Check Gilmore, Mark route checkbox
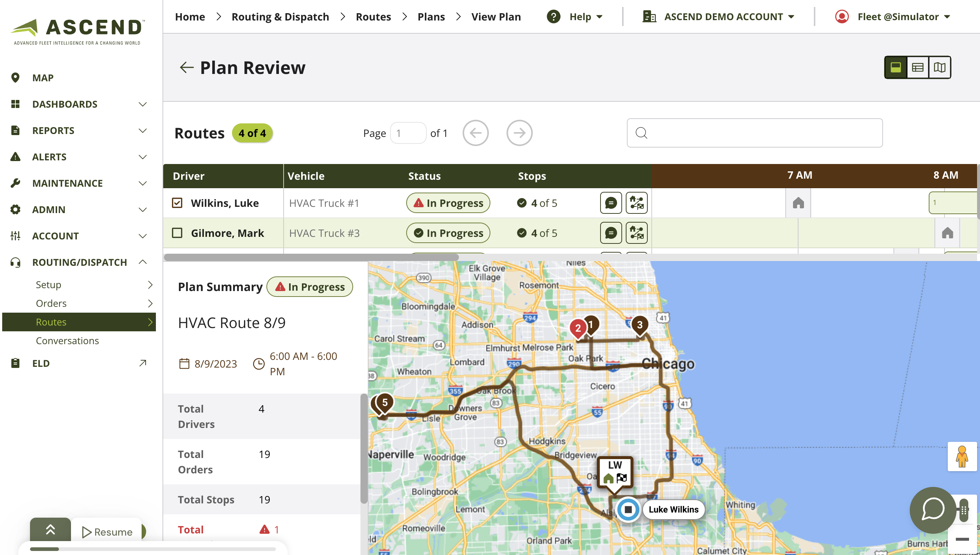 point(177,233)
